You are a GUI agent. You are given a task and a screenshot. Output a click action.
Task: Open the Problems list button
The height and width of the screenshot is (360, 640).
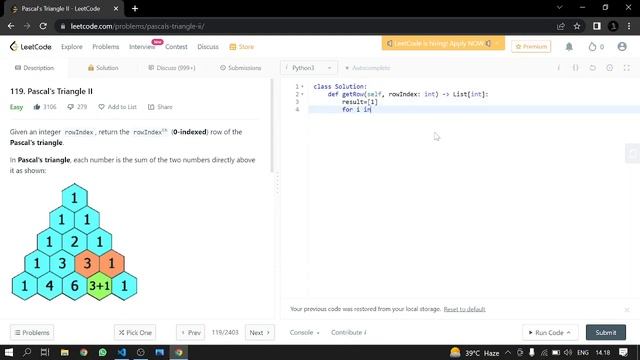[x=32, y=333]
